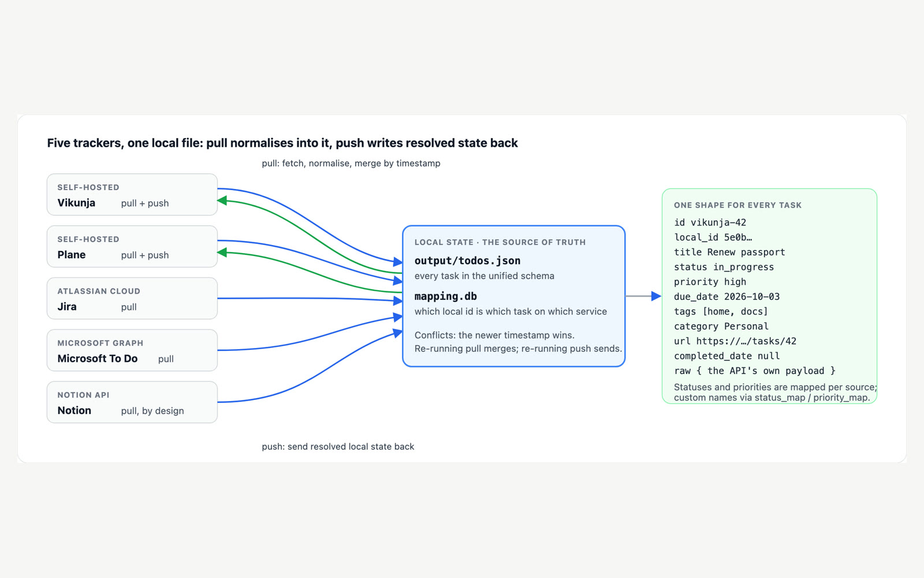Click the pull: fetch, normalise caption

click(351, 164)
